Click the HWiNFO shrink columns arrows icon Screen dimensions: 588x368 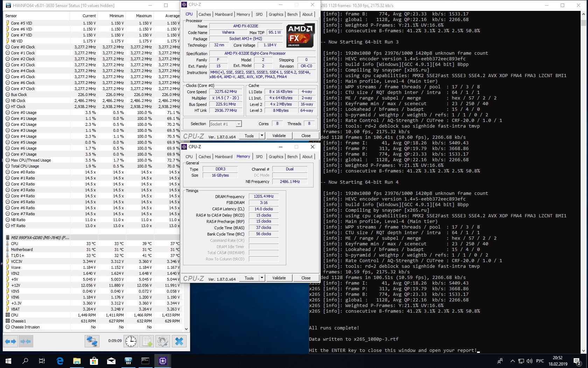click(26, 341)
